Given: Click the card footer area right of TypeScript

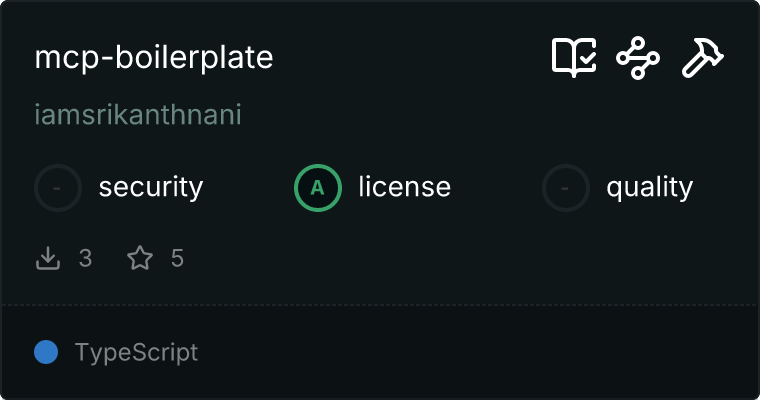Looking at the screenshot, I should (x=475, y=352).
